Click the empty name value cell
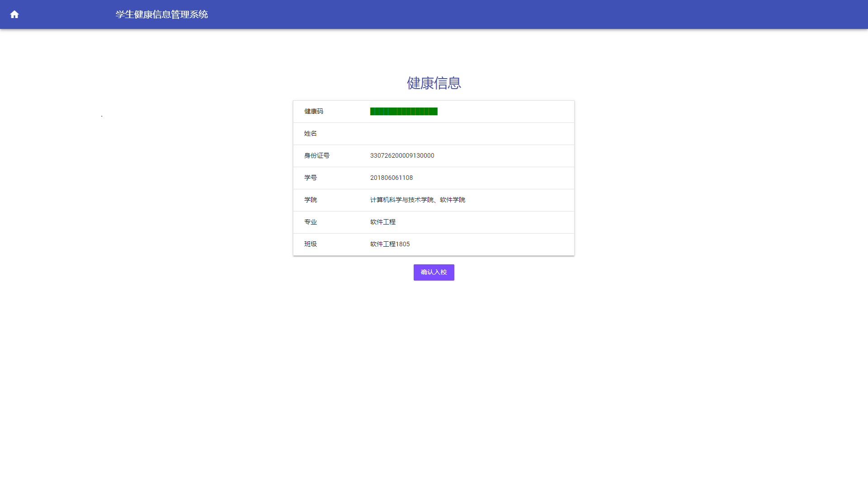 [452, 134]
